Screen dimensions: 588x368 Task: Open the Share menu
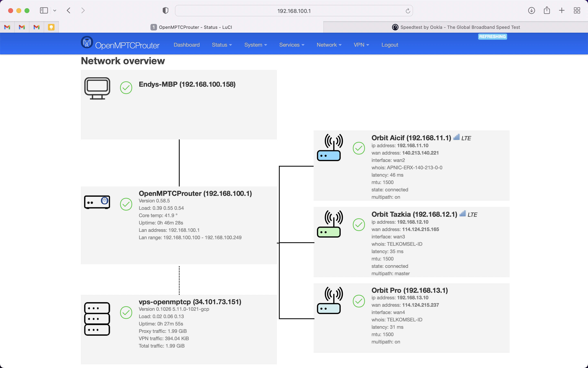click(547, 10)
